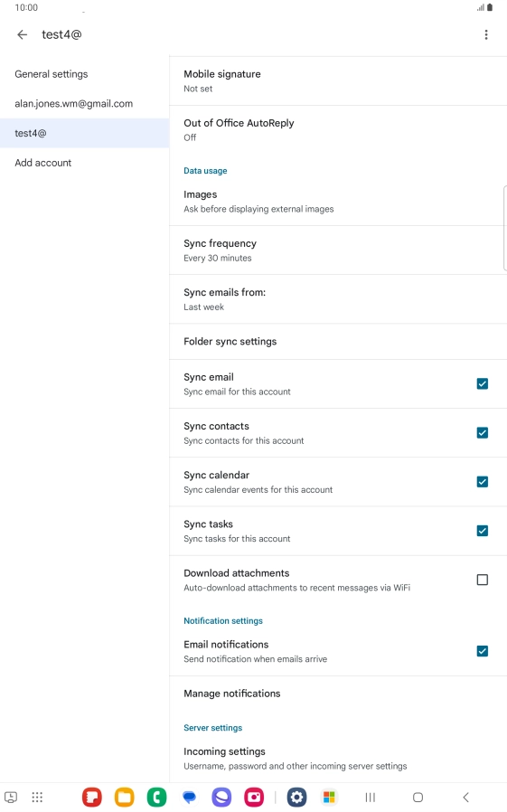Open the yellow files app icon
This screenshot has height=812, width=507.
pos(124,797)
